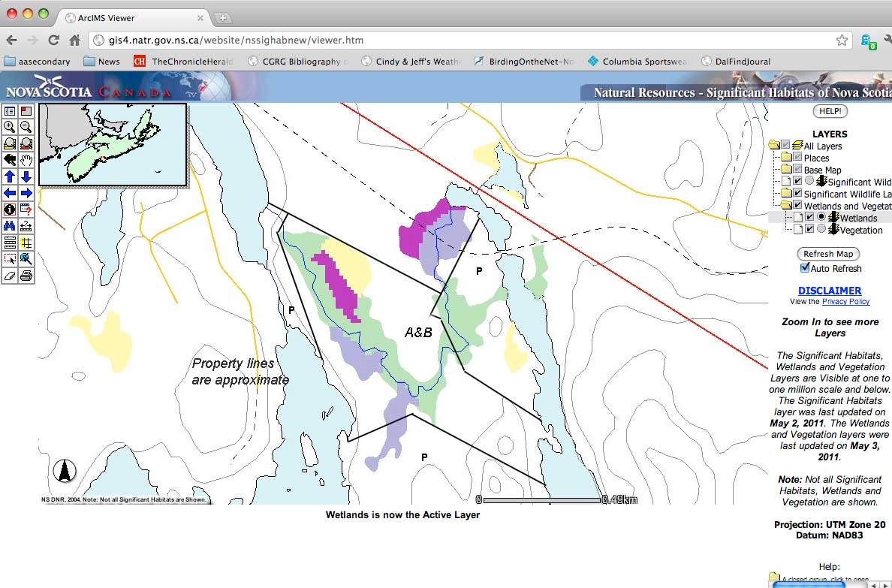892x588 pixels.
Task: Expand the Places folder
Action: tap(786, 157)
